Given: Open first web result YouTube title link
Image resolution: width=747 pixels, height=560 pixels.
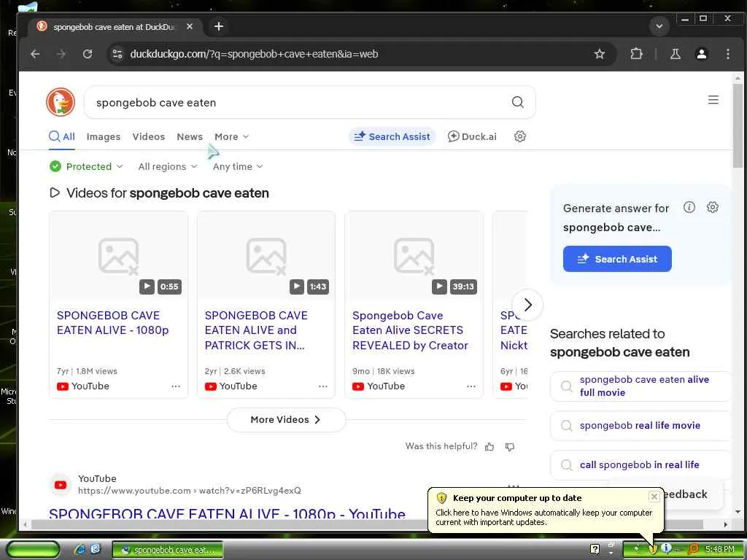Looking at the screenshot, I should click(227, 513).
